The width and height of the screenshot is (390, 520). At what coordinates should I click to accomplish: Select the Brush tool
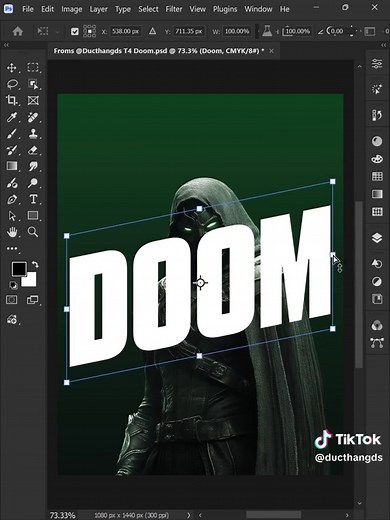12,134
